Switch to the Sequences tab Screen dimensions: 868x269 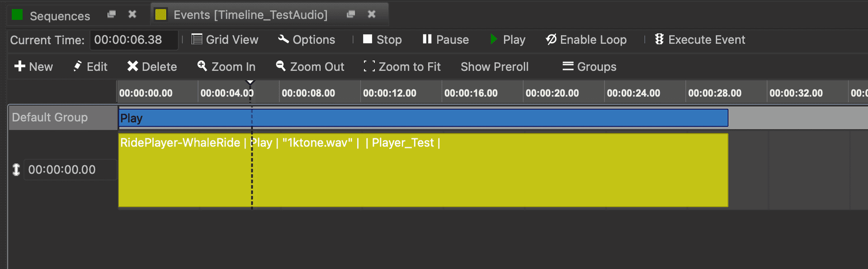tap(60, 16)
